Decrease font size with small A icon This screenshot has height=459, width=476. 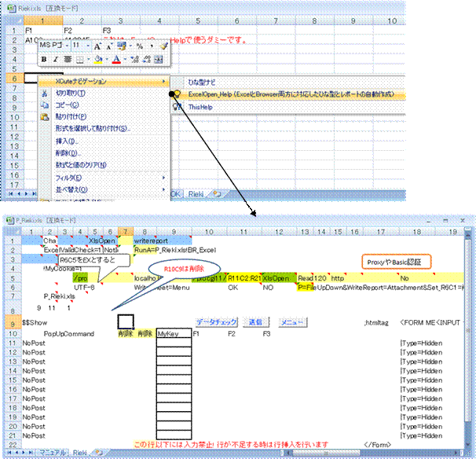click(108, 46)
